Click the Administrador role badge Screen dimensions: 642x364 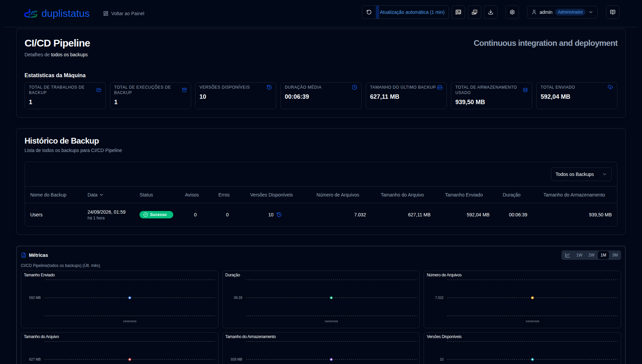point(570,12)
